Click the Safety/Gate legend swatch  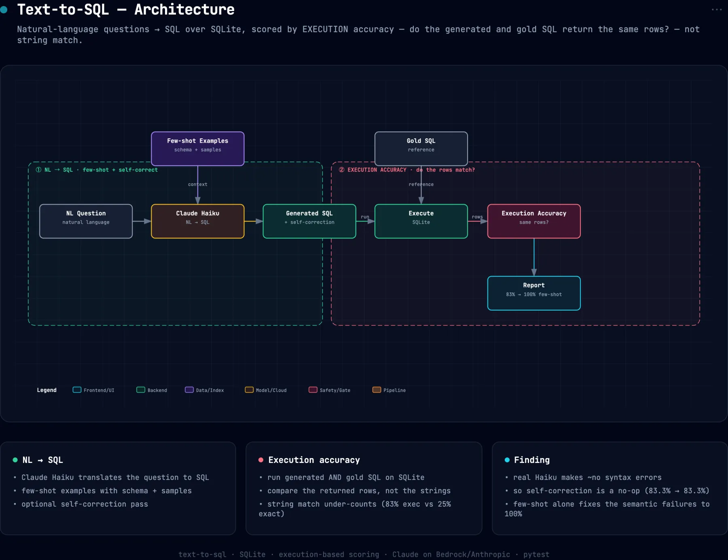click(313, 390)
